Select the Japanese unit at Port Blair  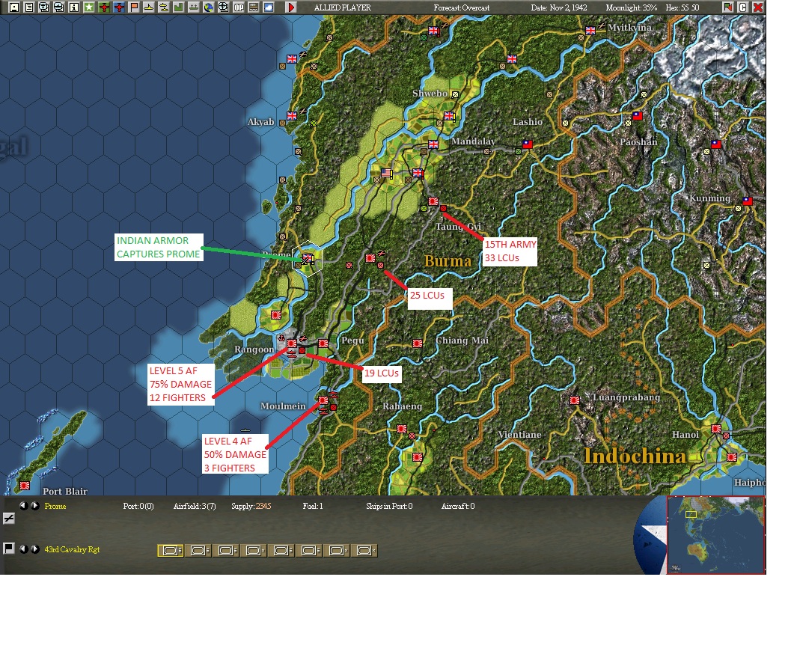tap(24, 486)
